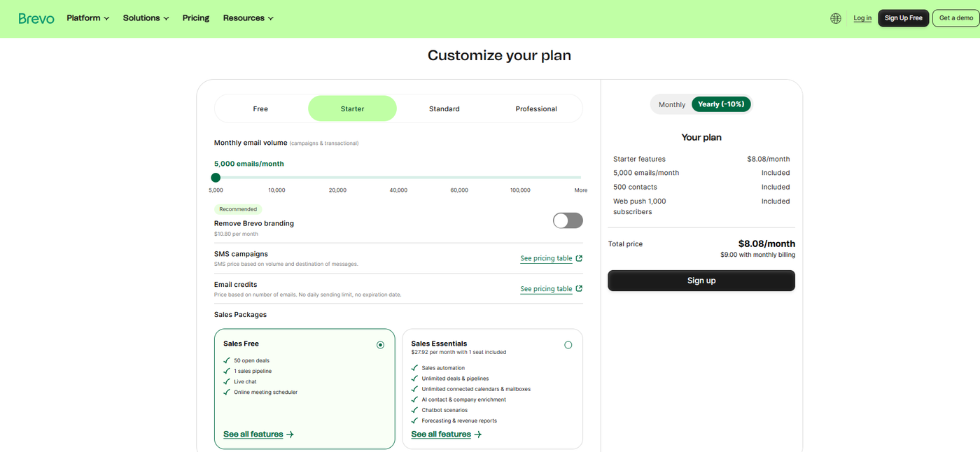This screenshot has width=980, height=452.
Task: Open external link icon beside SMS campaigns pricing table
Action: pos(579,258)
